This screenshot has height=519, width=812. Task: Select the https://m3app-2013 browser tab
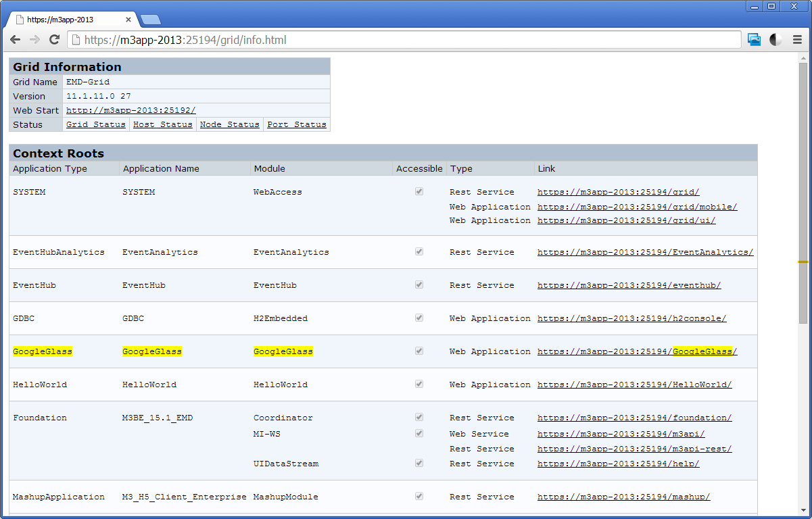(68, 20)
